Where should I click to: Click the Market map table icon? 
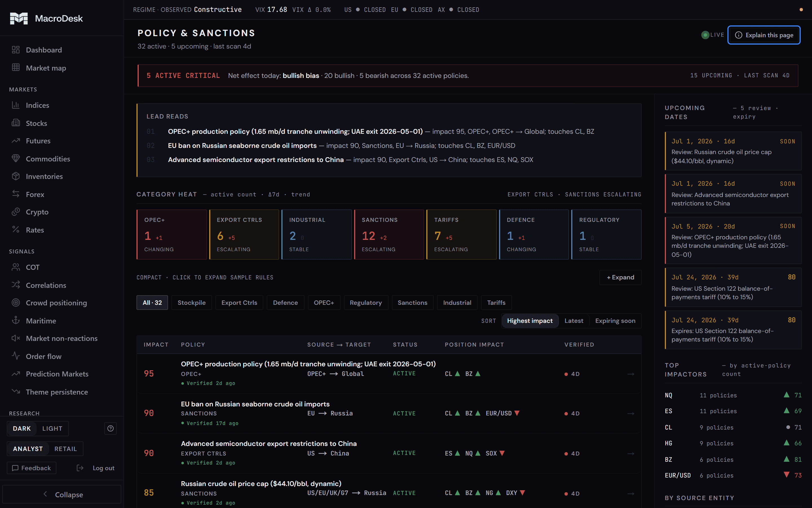[16, 67]
